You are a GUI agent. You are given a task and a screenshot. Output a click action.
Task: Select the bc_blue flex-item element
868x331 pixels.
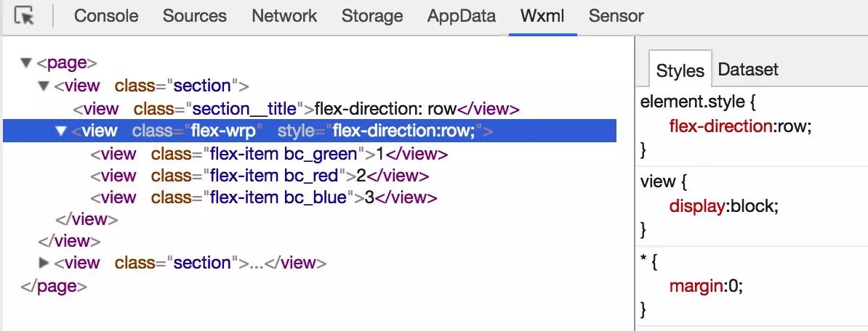point(264,197)
